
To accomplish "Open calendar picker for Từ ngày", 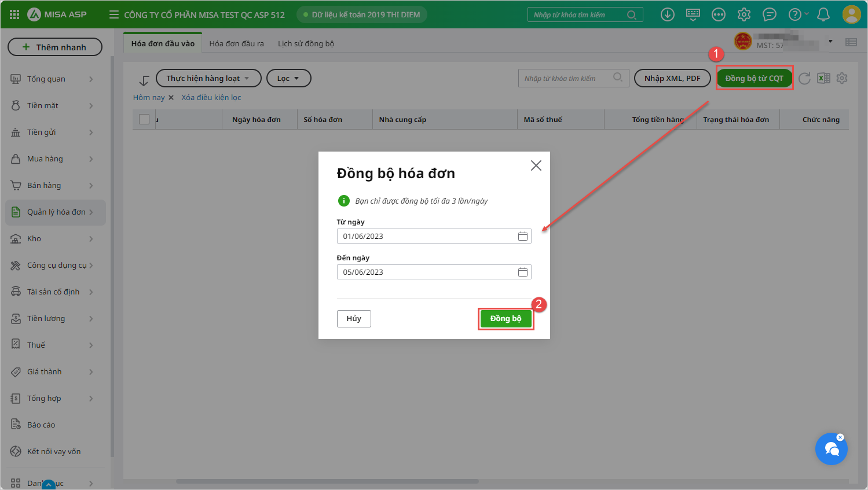I will point(522,236).
